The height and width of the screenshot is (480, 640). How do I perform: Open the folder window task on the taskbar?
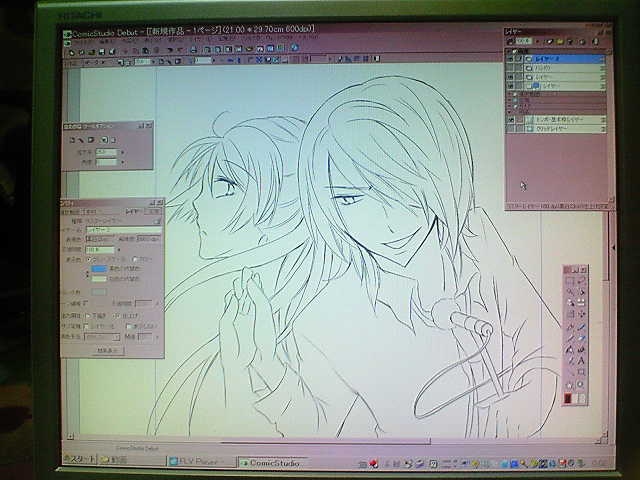(131, 460)
